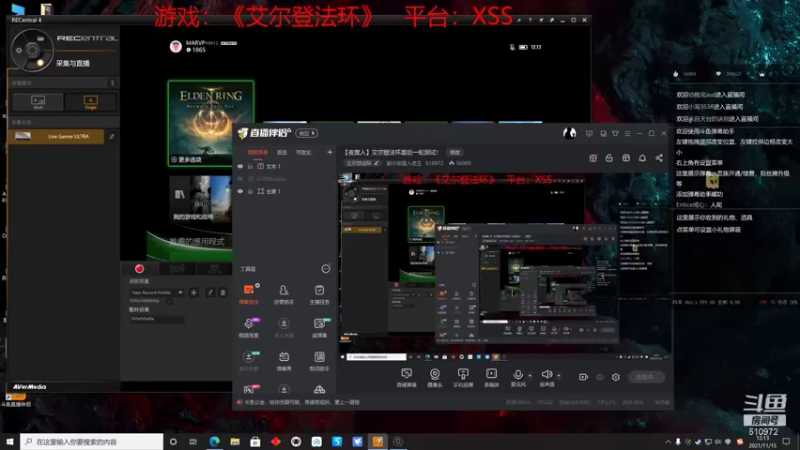Select Single capture mode in RECentral

point(90,102)
